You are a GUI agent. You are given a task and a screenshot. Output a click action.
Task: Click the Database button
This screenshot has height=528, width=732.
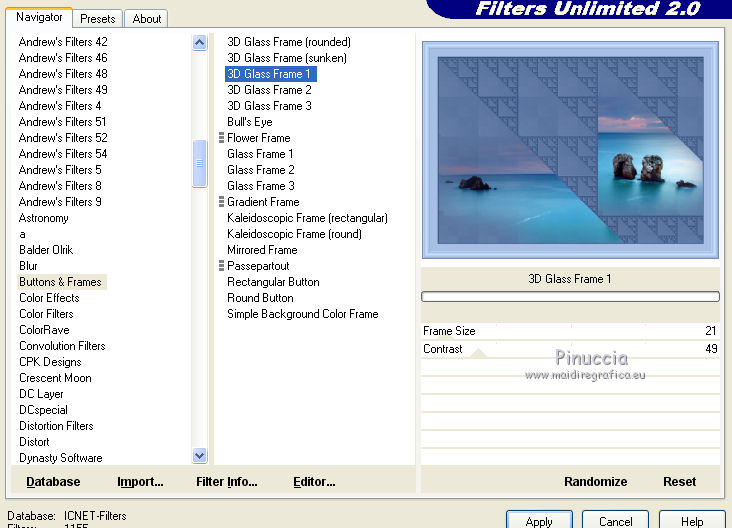53,481
